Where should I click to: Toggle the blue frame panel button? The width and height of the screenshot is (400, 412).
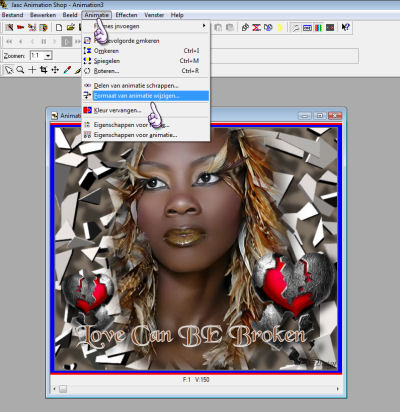[307, 27]
